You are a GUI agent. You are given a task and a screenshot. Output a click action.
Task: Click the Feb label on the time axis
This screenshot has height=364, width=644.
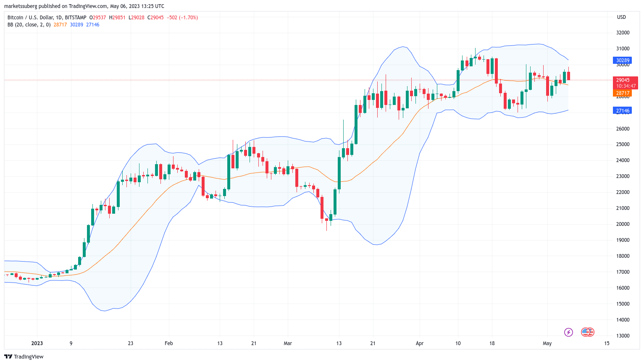tap(168, 343)
